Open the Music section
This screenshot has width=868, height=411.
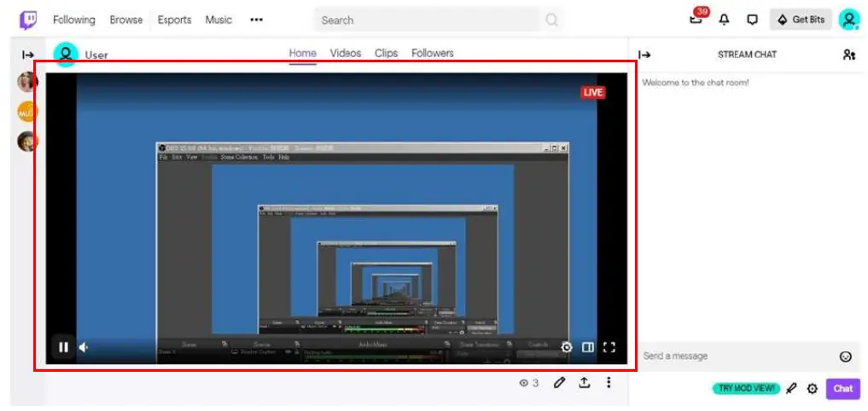(x=218, y=20)
